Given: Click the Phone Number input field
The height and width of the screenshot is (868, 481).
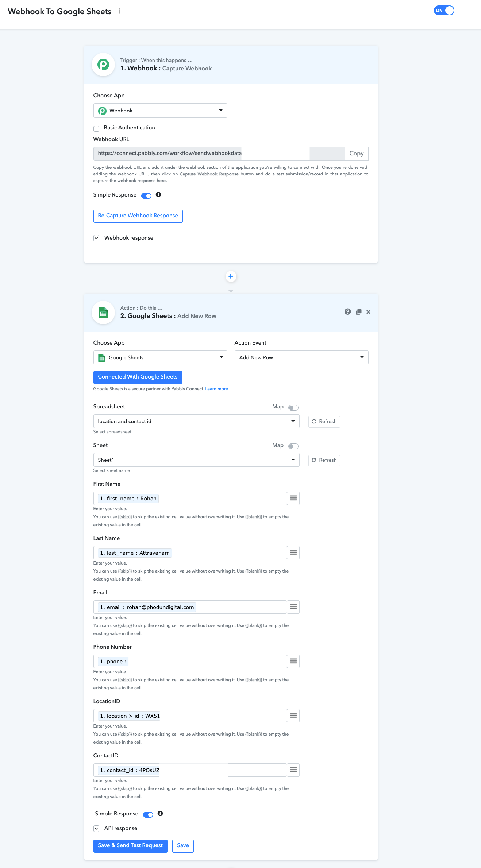Looking at the screenshot, I should click(x=190, y=661).
